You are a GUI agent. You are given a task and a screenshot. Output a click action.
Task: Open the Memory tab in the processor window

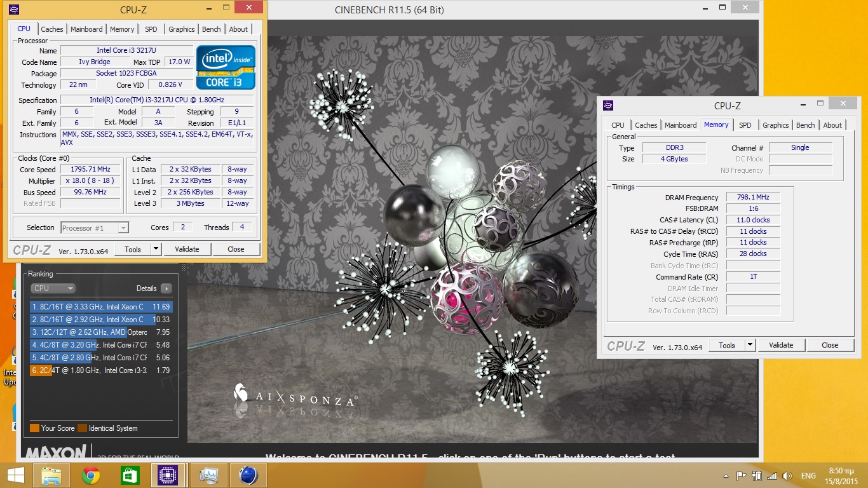tap(122, 29)
